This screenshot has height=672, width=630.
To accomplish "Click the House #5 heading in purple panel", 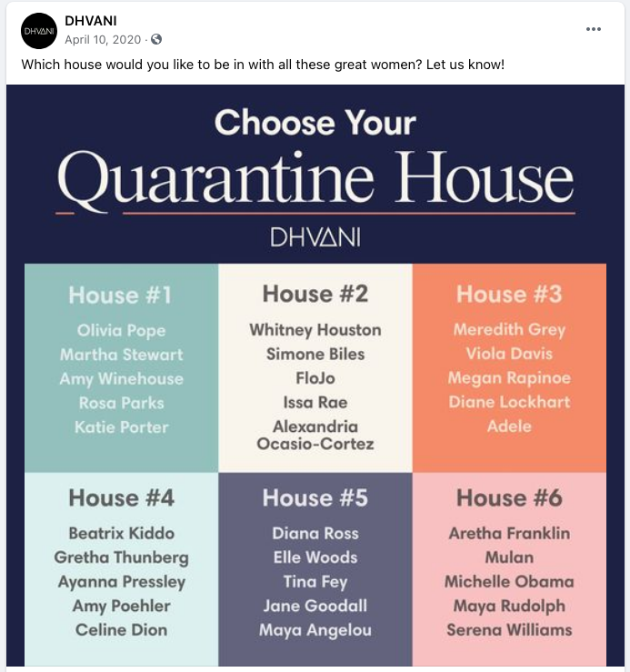I will click(315, 498).
